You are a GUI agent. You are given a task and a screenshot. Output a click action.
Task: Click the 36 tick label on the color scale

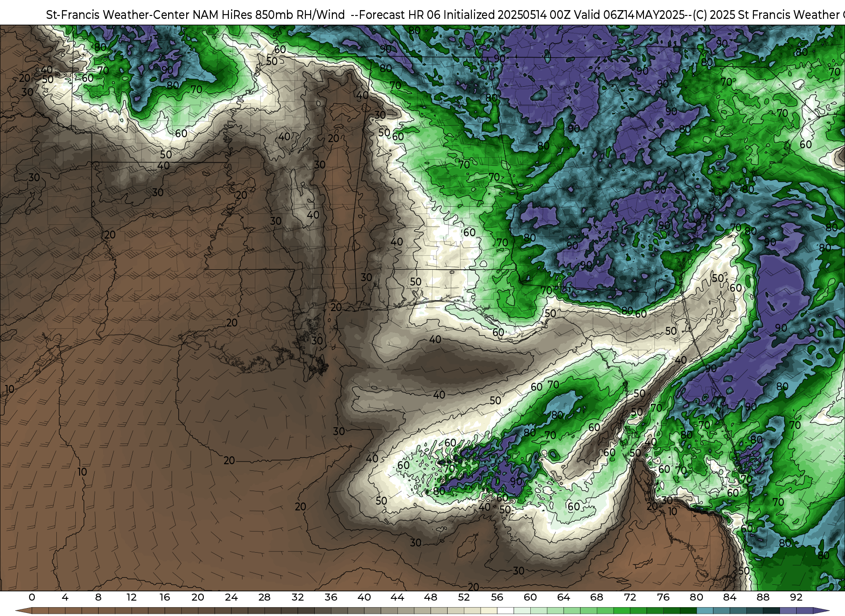(x=331, y=597)
